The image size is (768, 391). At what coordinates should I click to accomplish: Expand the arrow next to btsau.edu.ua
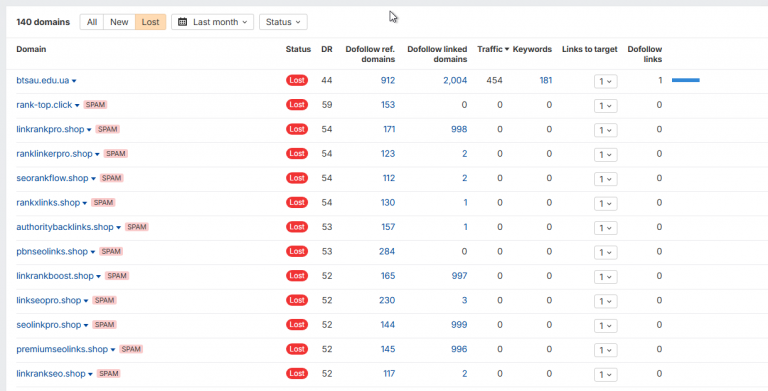(x=74, y=81)
